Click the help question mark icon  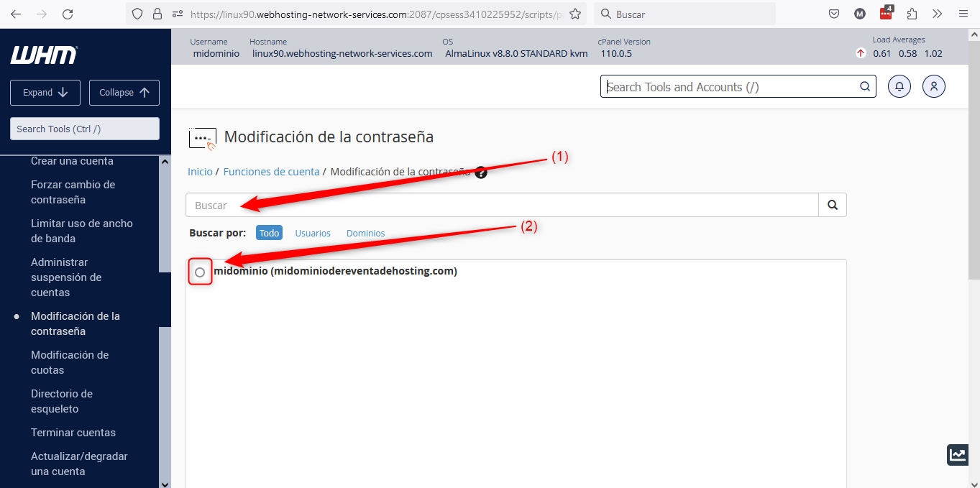(481, 172)
